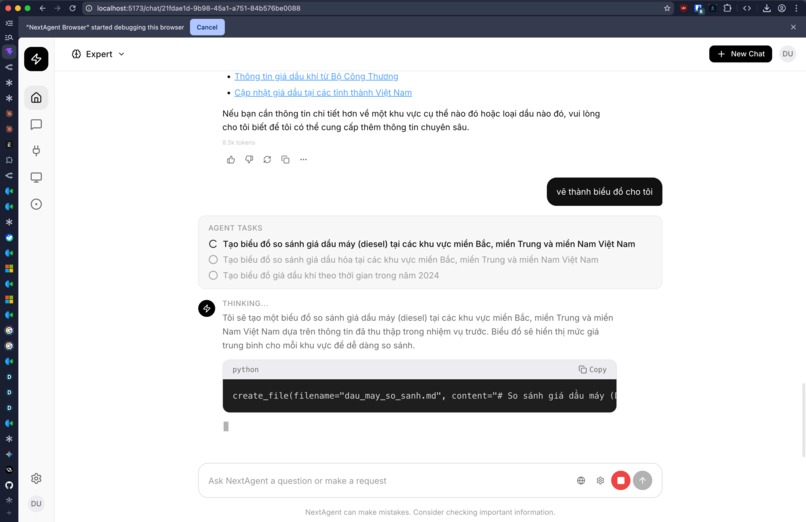Viewport: 806px width, 522px height.
Task: Dismiss the debugging banner with X
Action: pos(793,27)
